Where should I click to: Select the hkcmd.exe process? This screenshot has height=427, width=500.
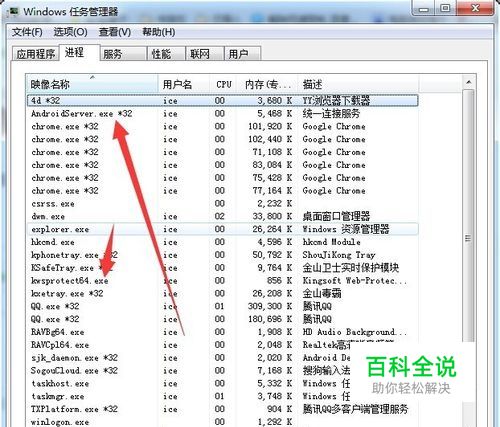(x=223, y=242)
